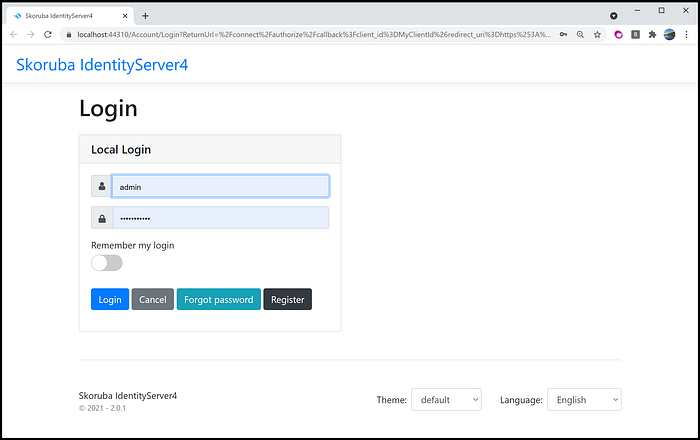The image size is (700, 440).
Task: Click the pink circular extension icon
Action: point(618,34)
